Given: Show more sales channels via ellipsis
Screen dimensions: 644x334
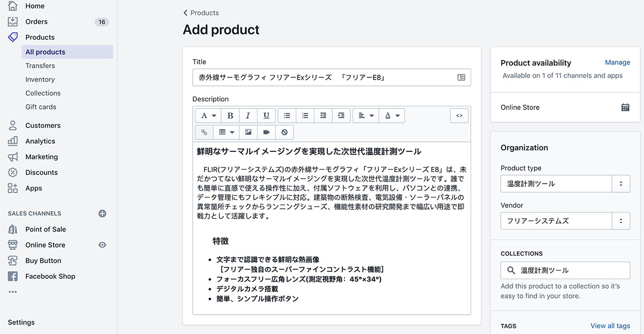Looking at the screenshot, I should click(13, 292).
